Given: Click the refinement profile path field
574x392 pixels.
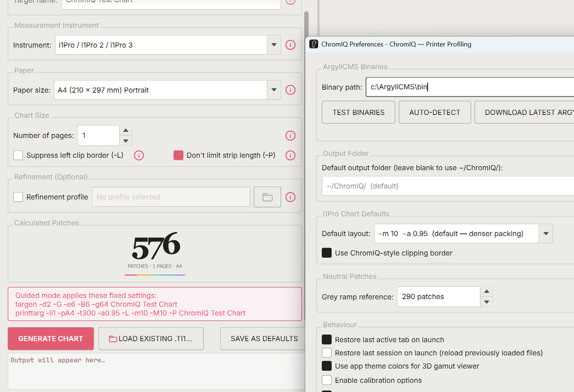Looking at the screenshot, I should coord(171,197).
